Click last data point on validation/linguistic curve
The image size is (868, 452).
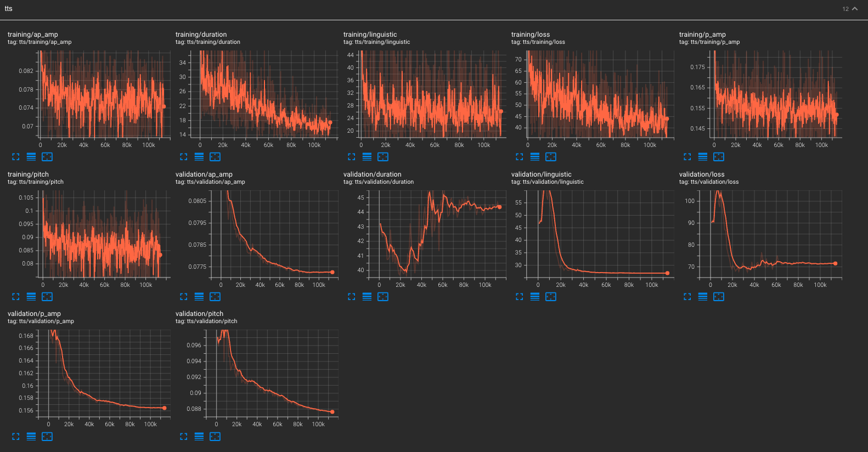pos(667,273)
